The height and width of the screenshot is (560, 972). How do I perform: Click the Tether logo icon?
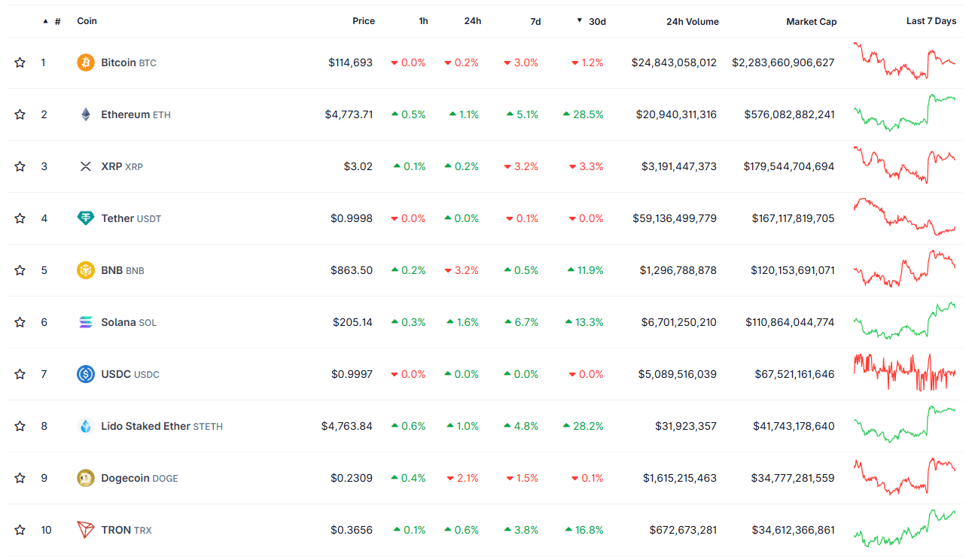(x=86, y=218)
